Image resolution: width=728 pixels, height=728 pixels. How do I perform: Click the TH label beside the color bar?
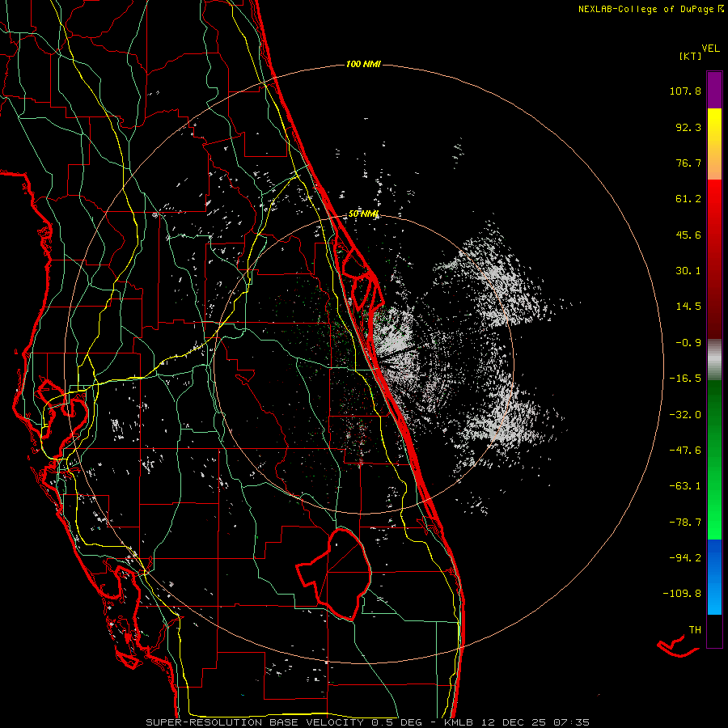pyautogui.click(x=695, y=630)
